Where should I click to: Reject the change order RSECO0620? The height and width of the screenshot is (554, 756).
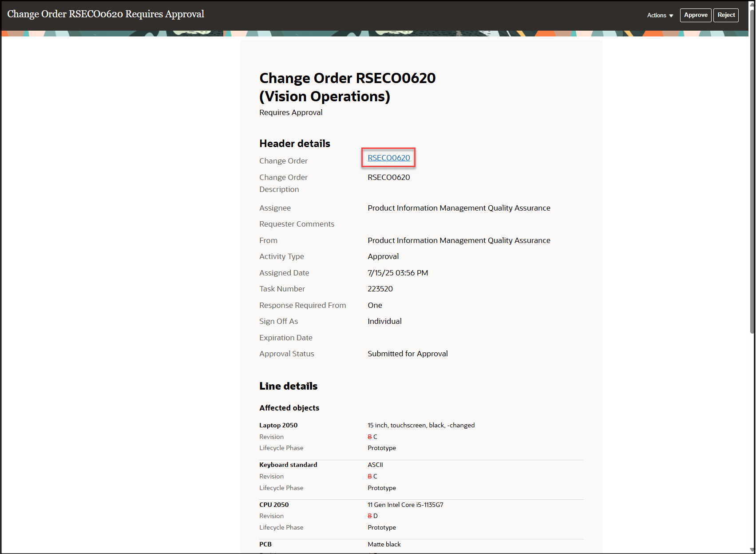[726, 15]
